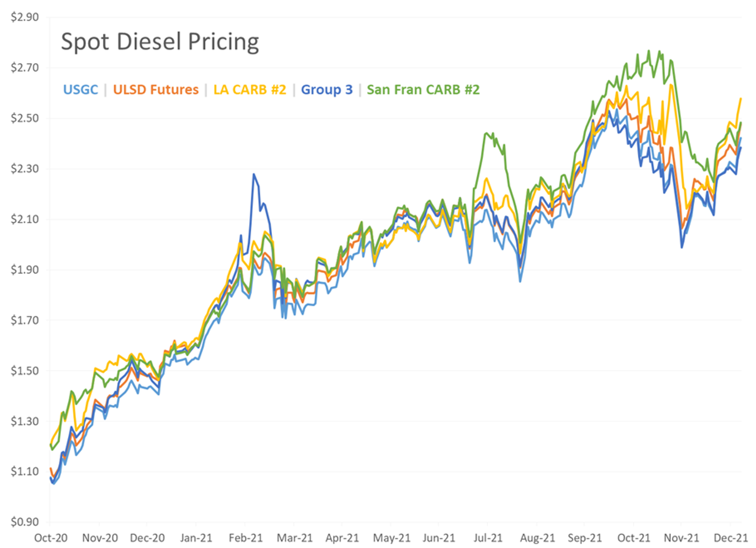Click the $0.90 y-axis label
The height and width of the screenshot is (548, 756).
(x=25, y=522)
